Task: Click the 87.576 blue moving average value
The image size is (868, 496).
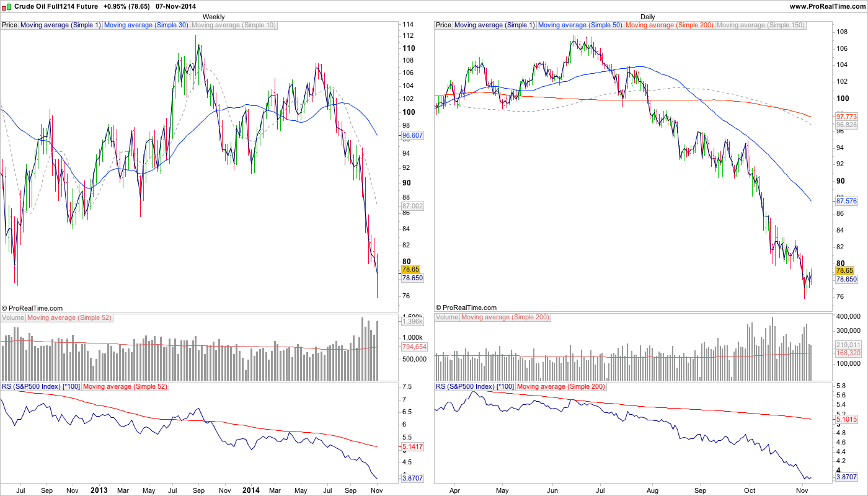Action: (846, 201)
